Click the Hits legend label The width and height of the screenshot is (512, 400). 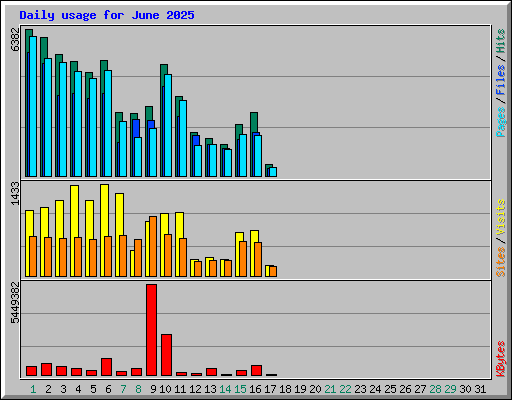tap(500, 41)
